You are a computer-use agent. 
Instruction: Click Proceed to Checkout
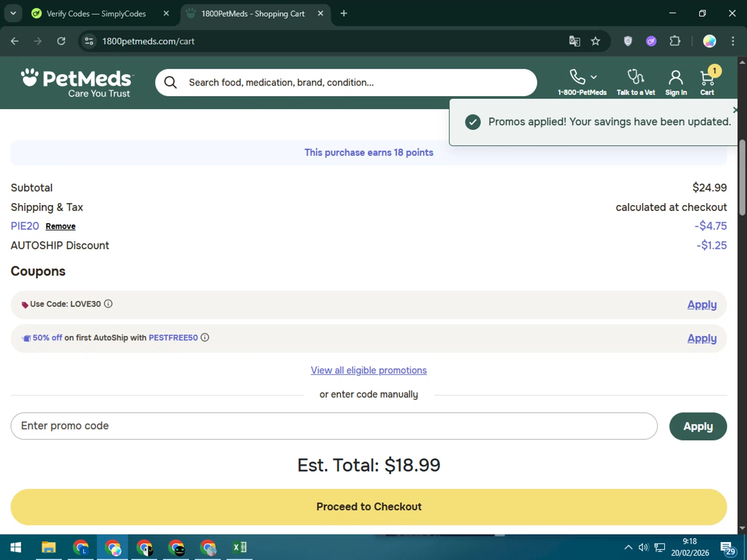point(369,507)
